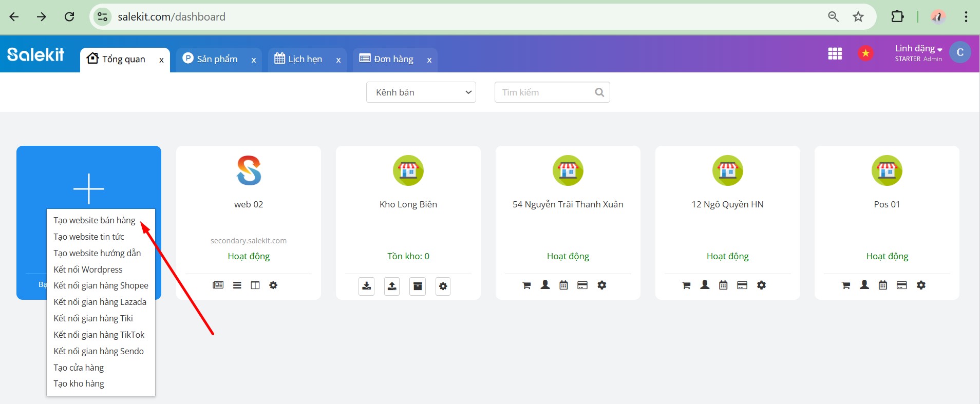Click the export (upload) icon on Kho Long Biên
Screen dimensions: 980x404
(x=392, y=286)
